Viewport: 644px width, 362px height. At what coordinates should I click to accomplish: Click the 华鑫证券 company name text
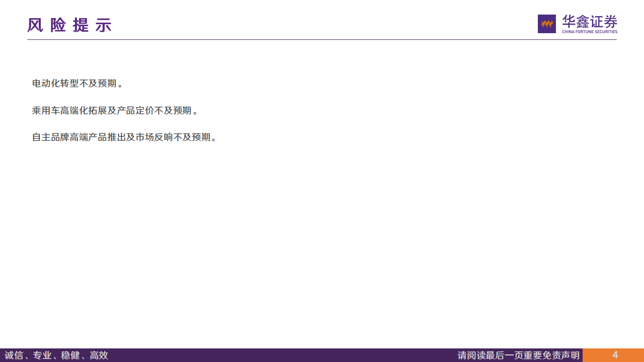tap(590, 22)
